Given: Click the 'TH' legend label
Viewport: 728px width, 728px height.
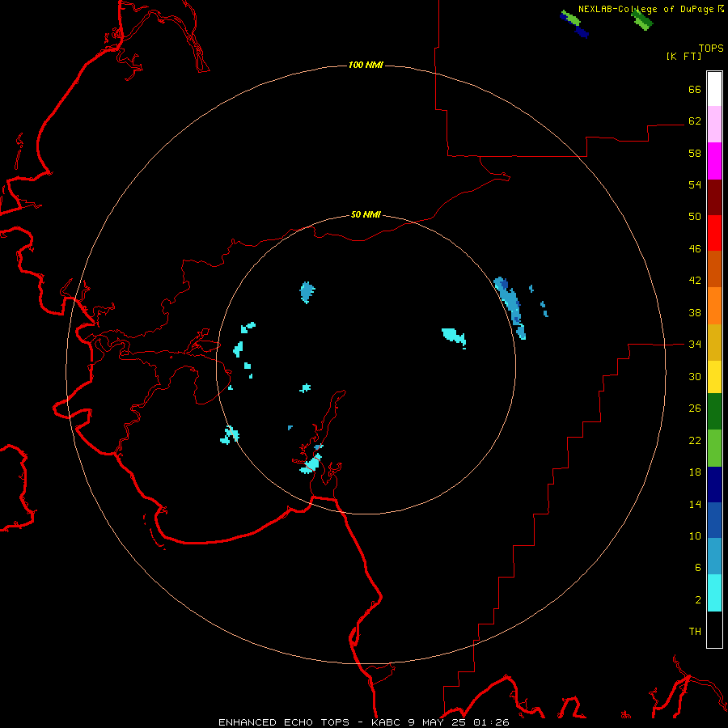Looking at the screenshot, I should click(x=695, y=632).
